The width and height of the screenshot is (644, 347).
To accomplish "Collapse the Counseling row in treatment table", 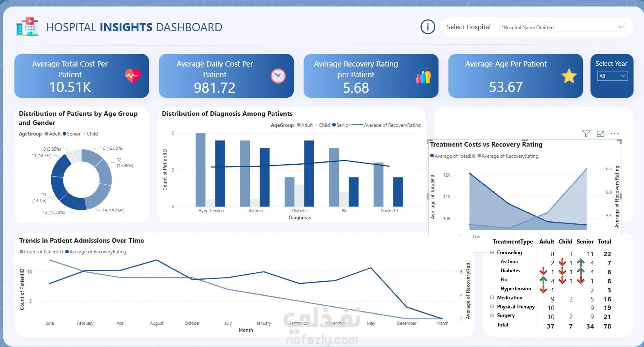I will point(492,253).
